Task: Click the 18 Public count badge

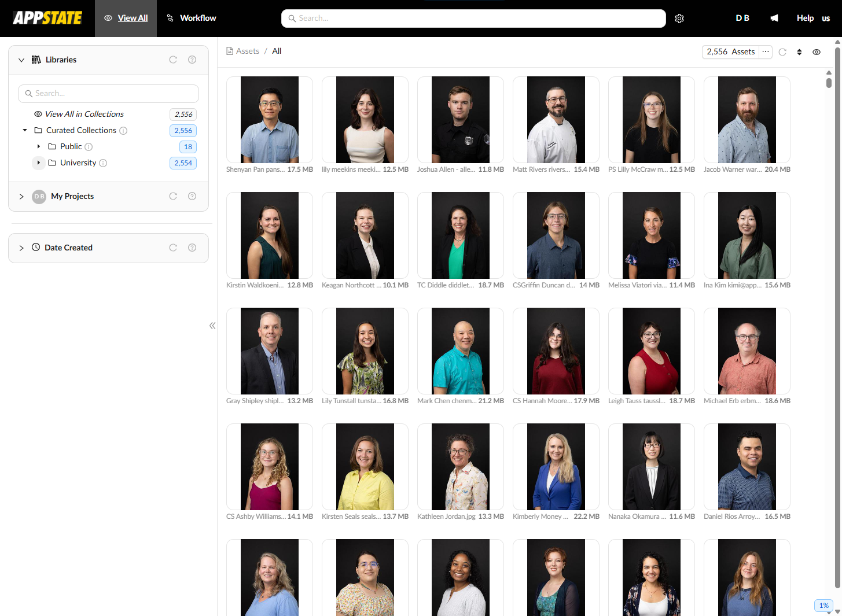Action: [188, 147]
